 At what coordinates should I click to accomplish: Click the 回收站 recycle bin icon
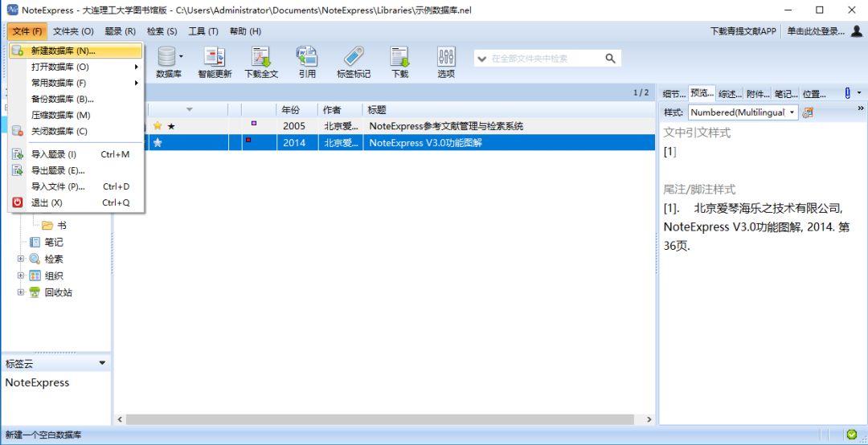35,292
